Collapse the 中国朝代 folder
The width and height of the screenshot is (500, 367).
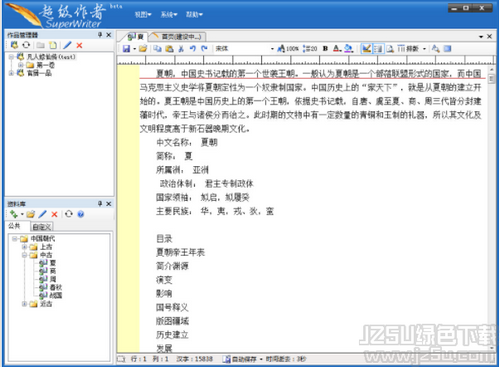click(x=15, y=239)
